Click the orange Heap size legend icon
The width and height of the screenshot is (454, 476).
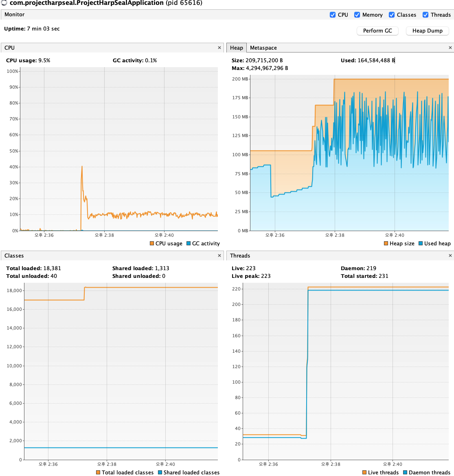[386, 243]
